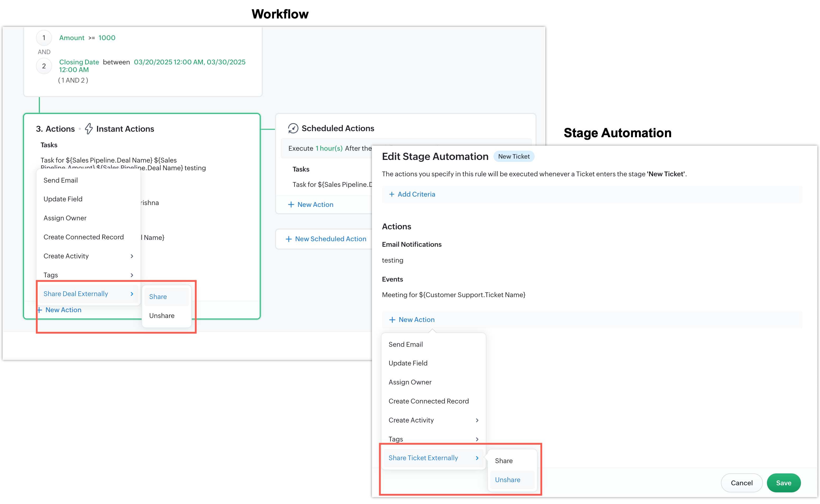The image size is (820, 504).
Task: Click the Cancel button
Action: coord(741,483)
